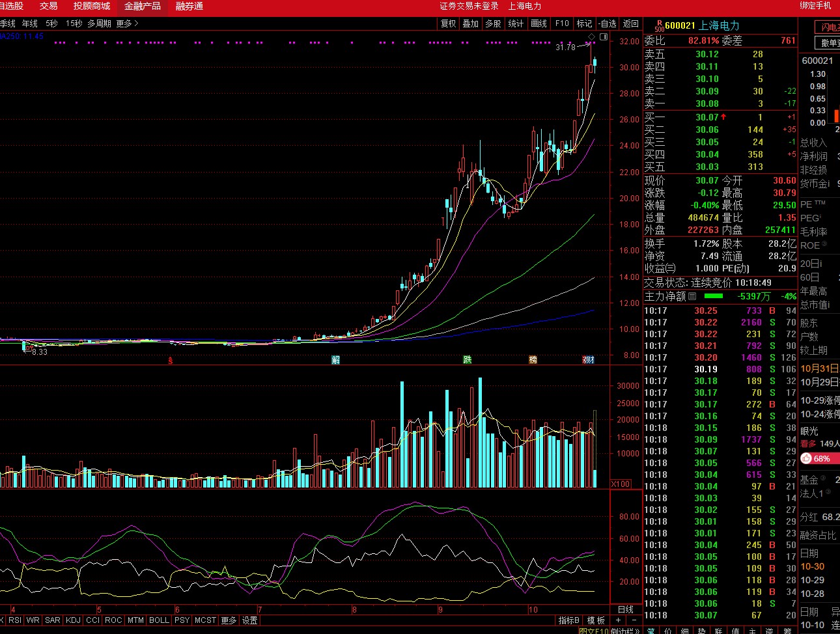Click the 多股 toolbar button
Viewport: 840px width, 634px height.
pyautogui.click(x=493, y=23)
